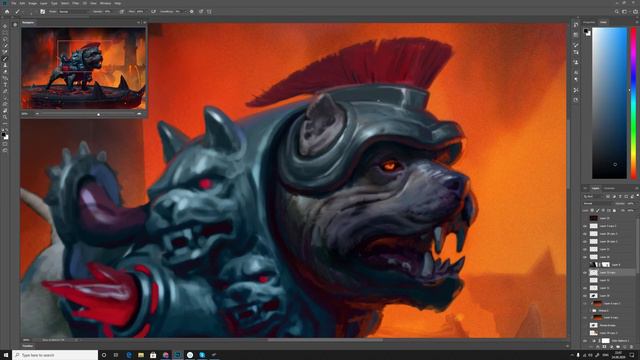
Task: Collapse the Navigator panel double-arrow
Action: [139, 22]
